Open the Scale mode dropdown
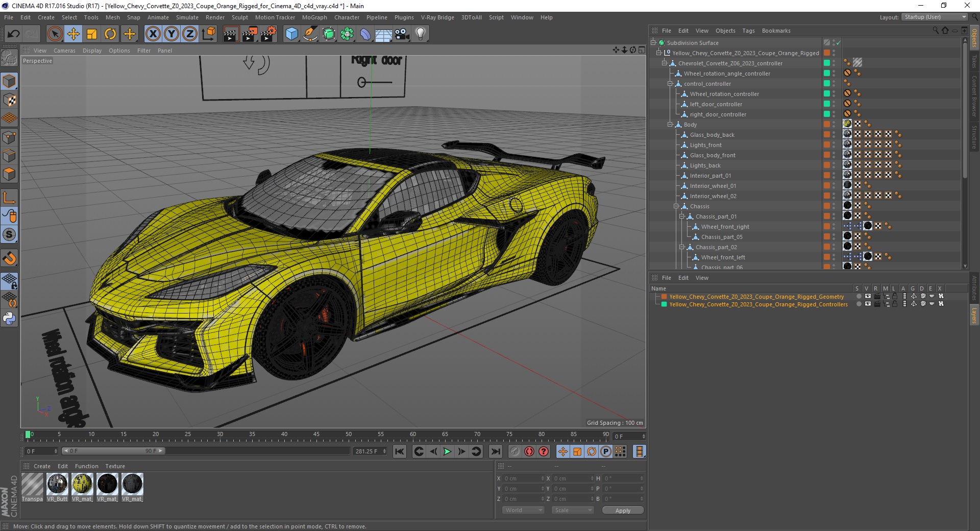Screen dimensions: 980x531 573,510
